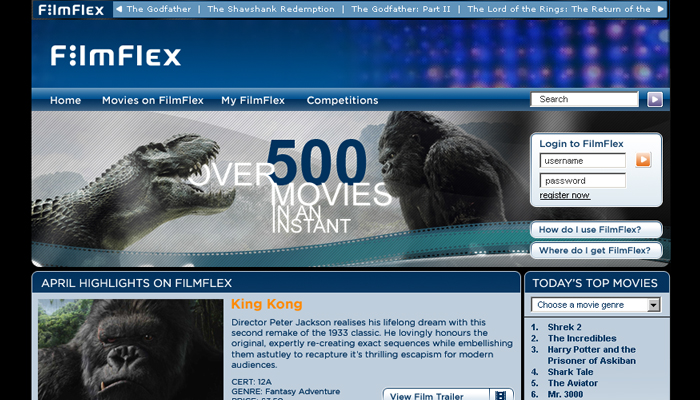Click the King Kong title link
The height and width of the screenshot is (400, 700).
pos(267,304)
